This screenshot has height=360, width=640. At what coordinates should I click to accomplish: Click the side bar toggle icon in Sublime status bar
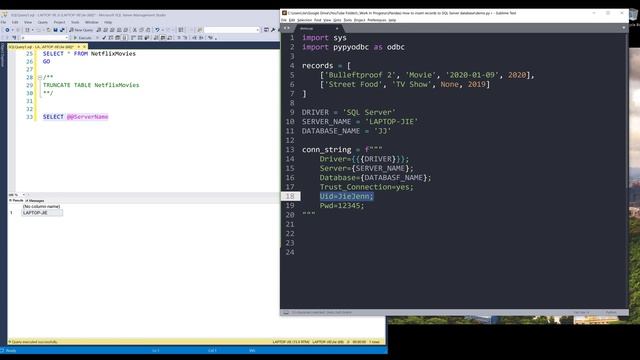(286, 312)
